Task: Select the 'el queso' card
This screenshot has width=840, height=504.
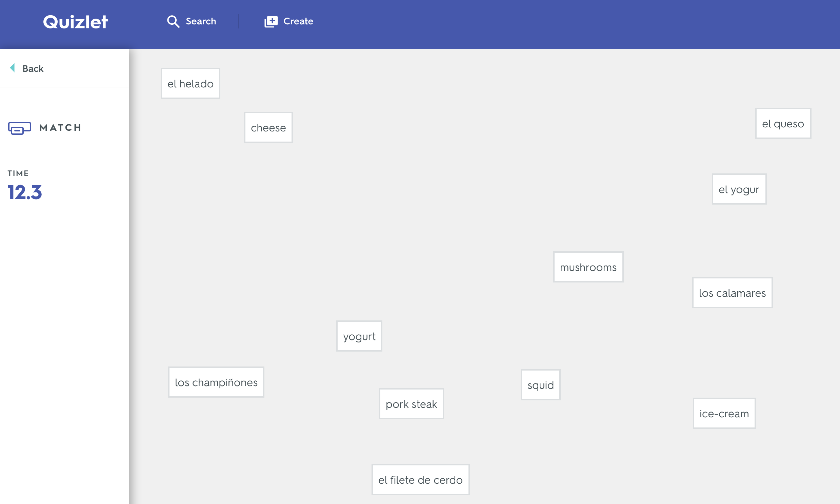Action: pyautogui.click(x=783, y=124)
